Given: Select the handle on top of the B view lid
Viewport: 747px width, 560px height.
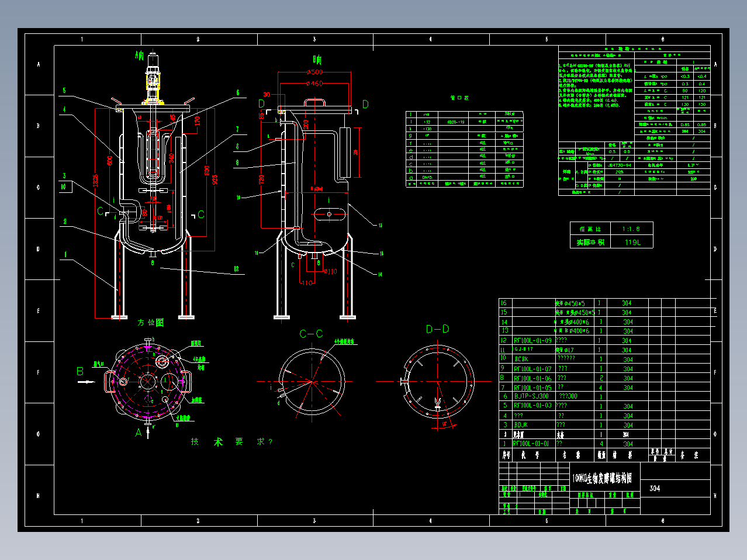Looking at the screenshot, I should [314, 103].
